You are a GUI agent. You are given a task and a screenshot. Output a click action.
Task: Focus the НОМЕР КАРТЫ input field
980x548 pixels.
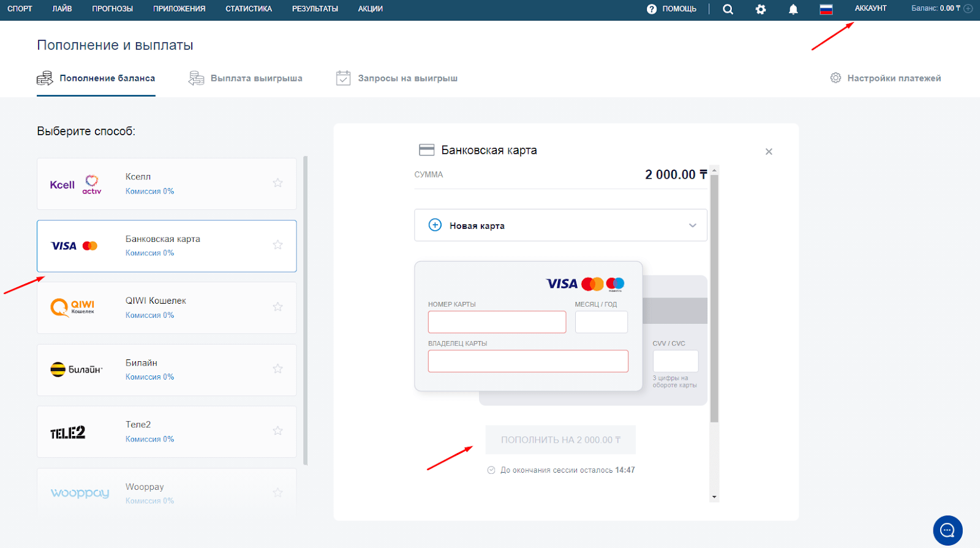pos(497,322)
